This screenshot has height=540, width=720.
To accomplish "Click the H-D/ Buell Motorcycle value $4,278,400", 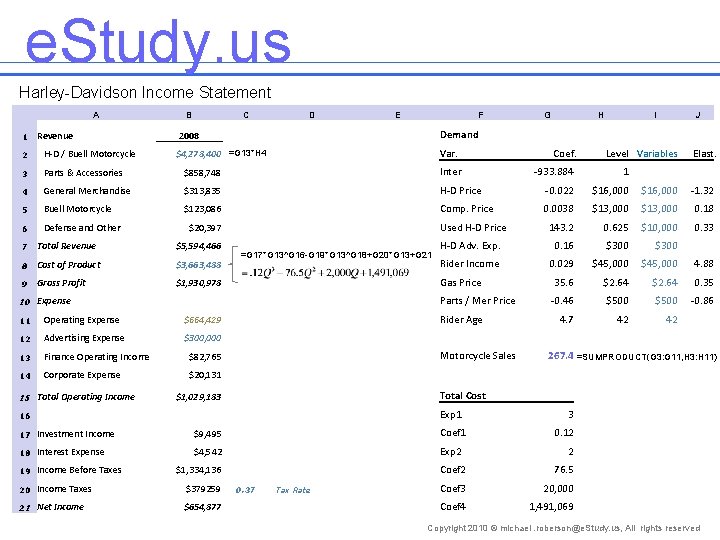I will [198, 154].
